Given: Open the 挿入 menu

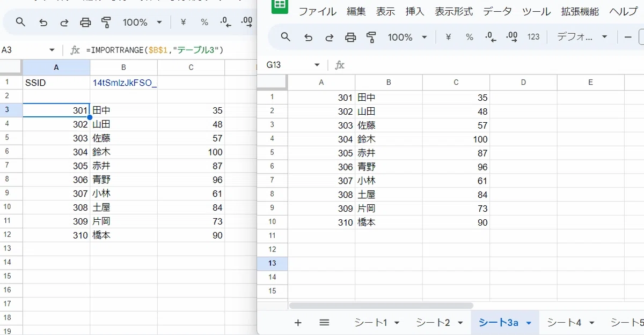Looking at the screenshot, I should pyautogui.click(x=415, y=11).
